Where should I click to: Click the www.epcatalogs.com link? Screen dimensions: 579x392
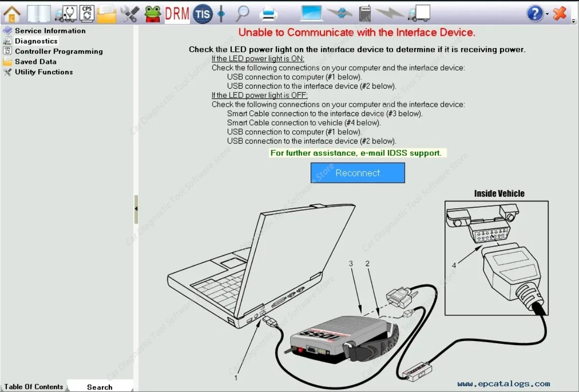504,384
